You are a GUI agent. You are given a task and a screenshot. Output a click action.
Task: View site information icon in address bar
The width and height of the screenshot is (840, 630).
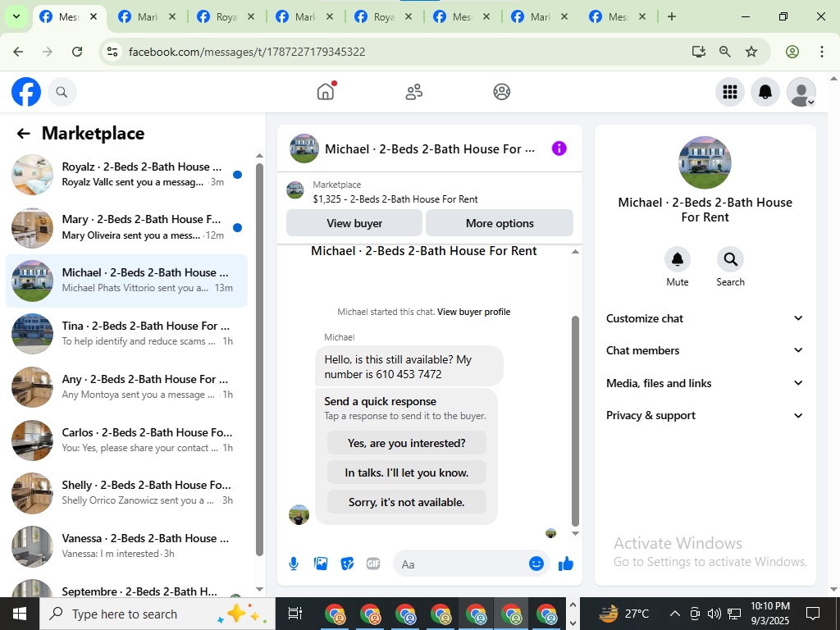pos(112,52)
